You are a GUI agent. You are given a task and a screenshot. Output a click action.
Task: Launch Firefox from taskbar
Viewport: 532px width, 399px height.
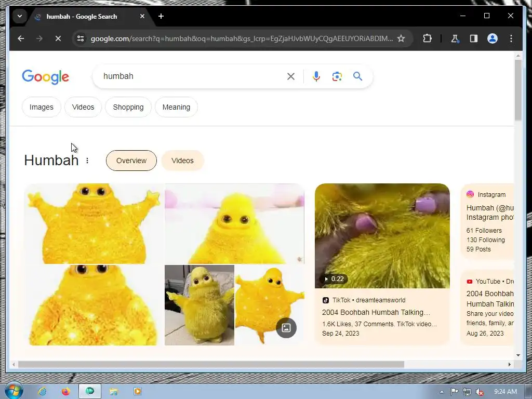[x=66, y=392]
